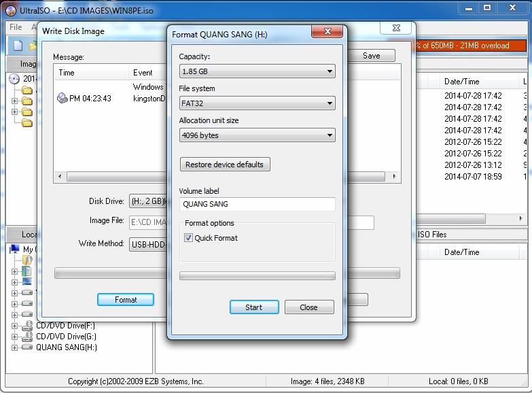Maximize the UltraISO main window
The height and width of the screenshot is (393, 532).
[487, 7]
